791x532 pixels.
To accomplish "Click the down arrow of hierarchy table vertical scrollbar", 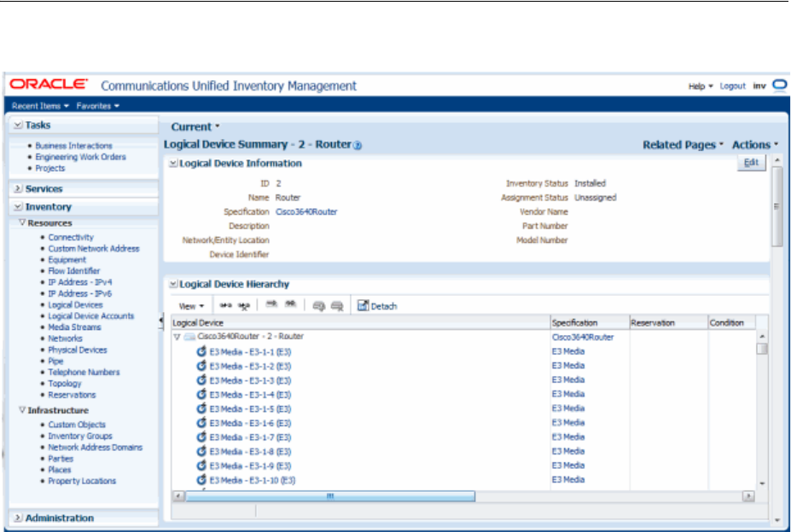I will (x=762, y=483).
